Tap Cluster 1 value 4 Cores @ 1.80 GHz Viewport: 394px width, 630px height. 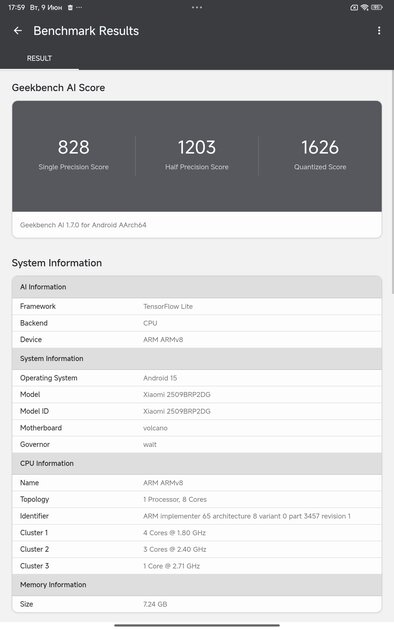pyautogui.click(x=174, y=533)
